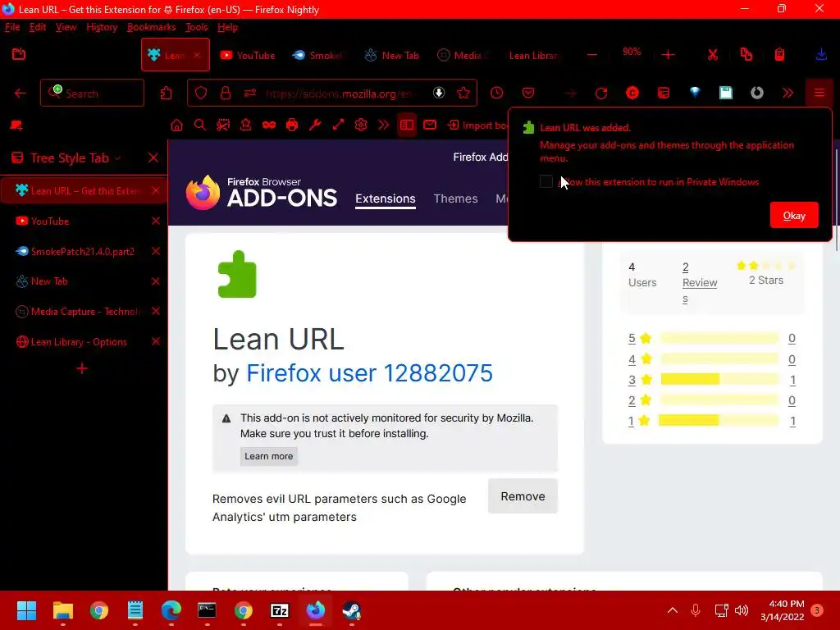840x630 pixels.
Task: Select Themes on the add-ons site
Action: click(455, 199)
